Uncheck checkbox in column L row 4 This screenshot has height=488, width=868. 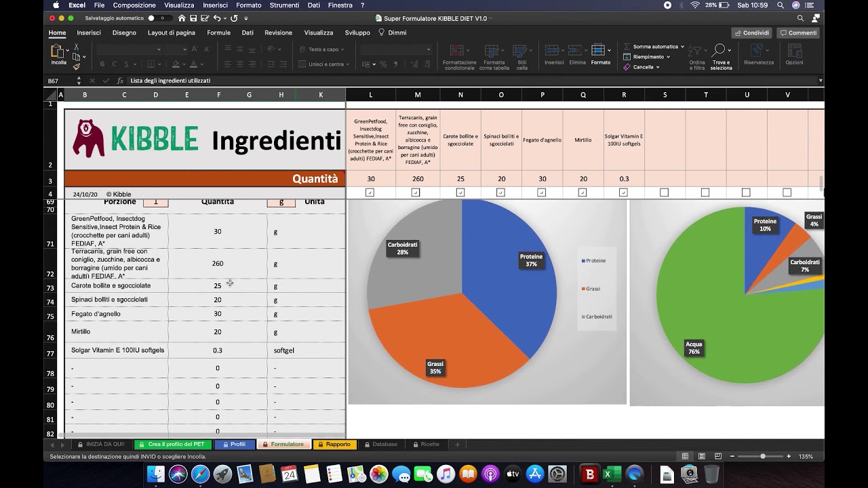click(x=370, y=192)
